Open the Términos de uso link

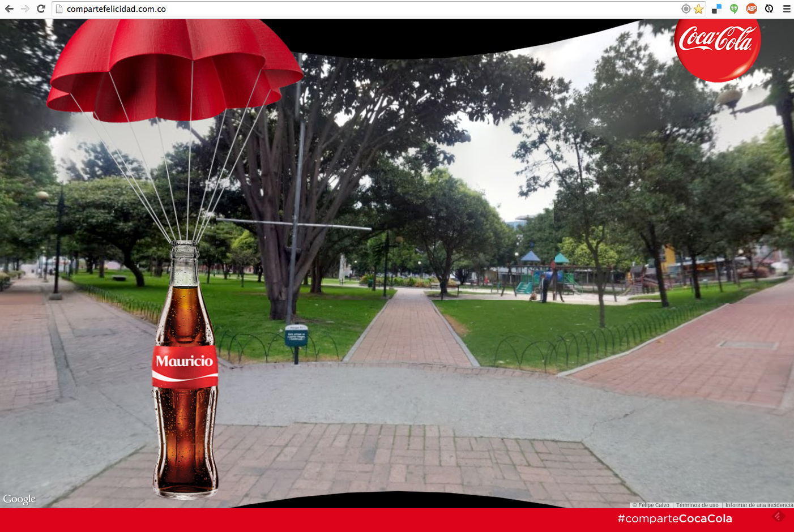pos(697,505)
